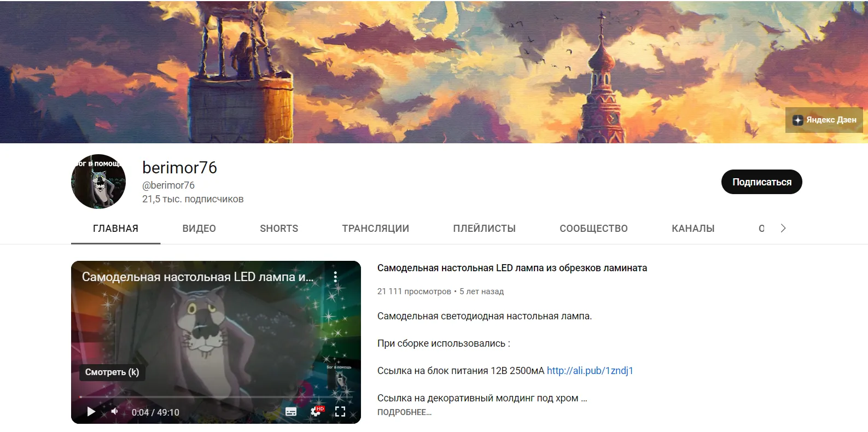Open the СООБЩЕСТВО tab
This screenshot has height=432, width=868.
tap(593, 229)
